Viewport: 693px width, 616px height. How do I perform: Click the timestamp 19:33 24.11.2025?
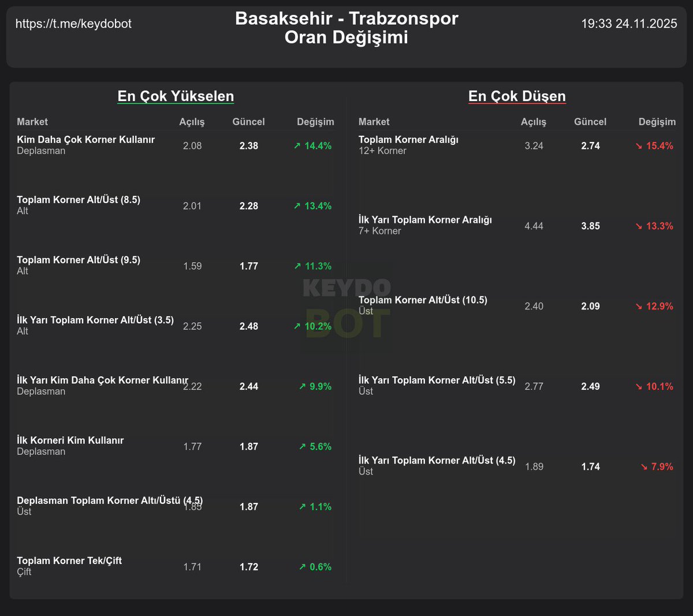(x=629, y=24)
